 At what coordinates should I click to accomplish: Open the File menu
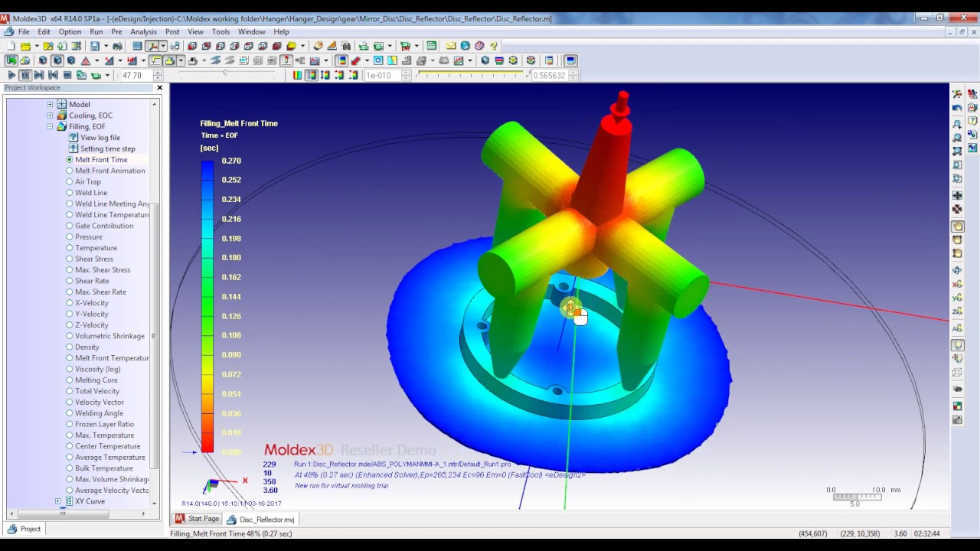click(x=24, y=31)
